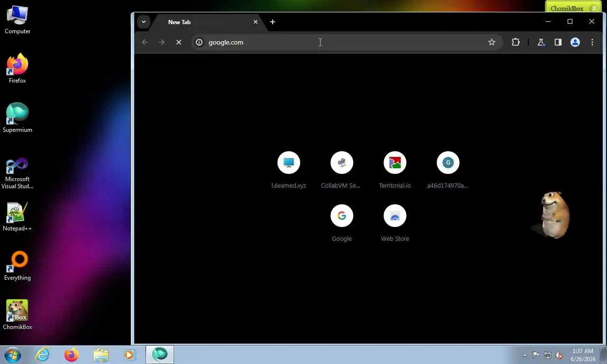This screenshot has height=364, width=607.
Task: Open the Windows Start menu
Action: pos(13,355)
